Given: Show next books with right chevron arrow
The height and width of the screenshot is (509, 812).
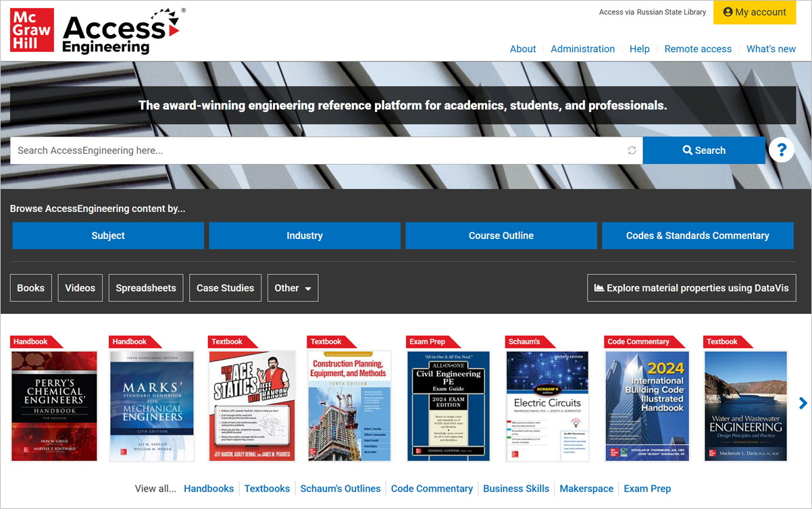Looking at the screenshot, I should tap(803, 403).
